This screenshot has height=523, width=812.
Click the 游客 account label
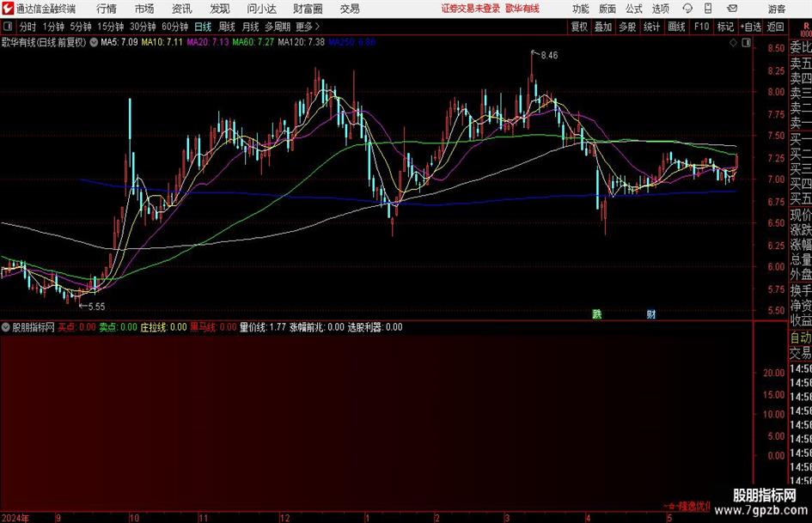click(x=777, y=9)
